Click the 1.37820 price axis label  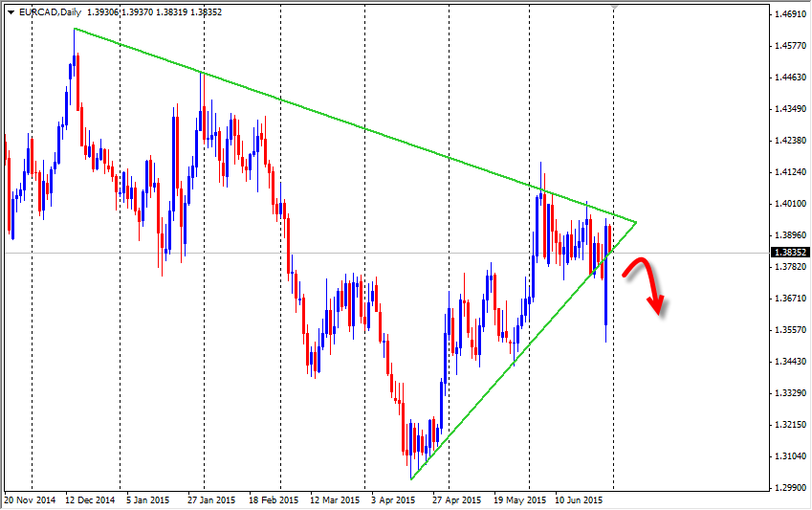tap(790, 267)
